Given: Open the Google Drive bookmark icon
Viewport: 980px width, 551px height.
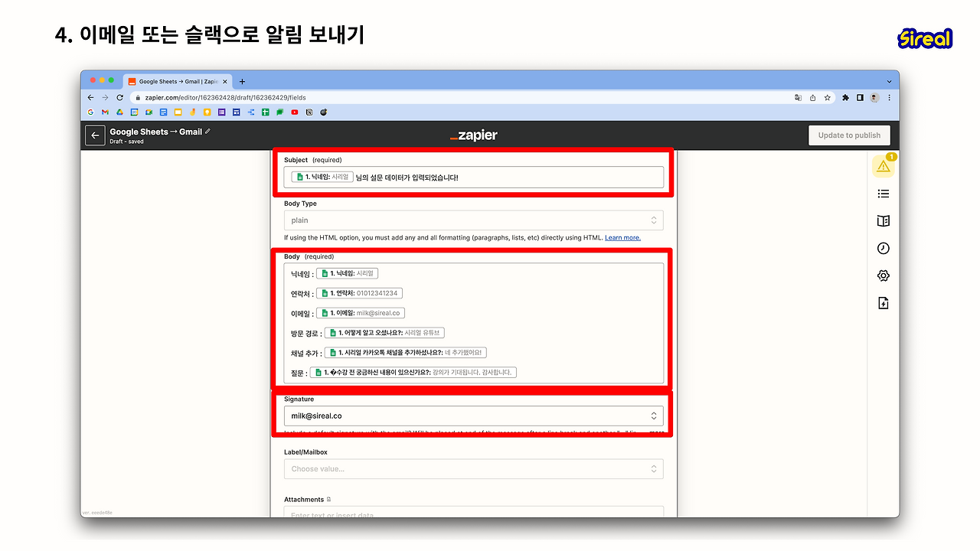Looking at the screenshot, I should point(120,112).
